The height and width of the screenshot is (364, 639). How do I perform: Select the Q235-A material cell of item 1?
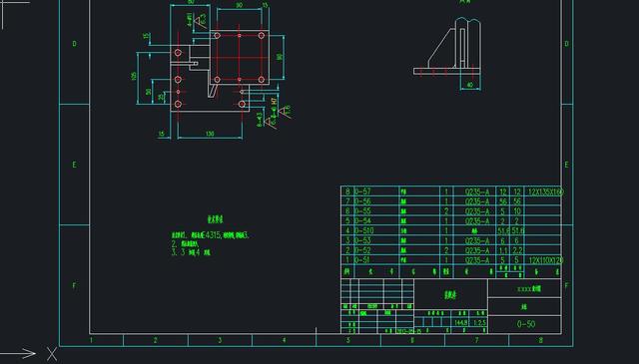[x=477, y=260]
